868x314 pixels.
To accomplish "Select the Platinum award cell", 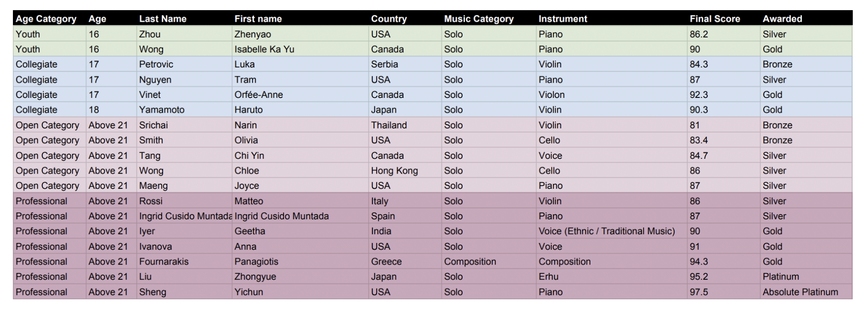I will pyautogui.click(x=780, y=277).
